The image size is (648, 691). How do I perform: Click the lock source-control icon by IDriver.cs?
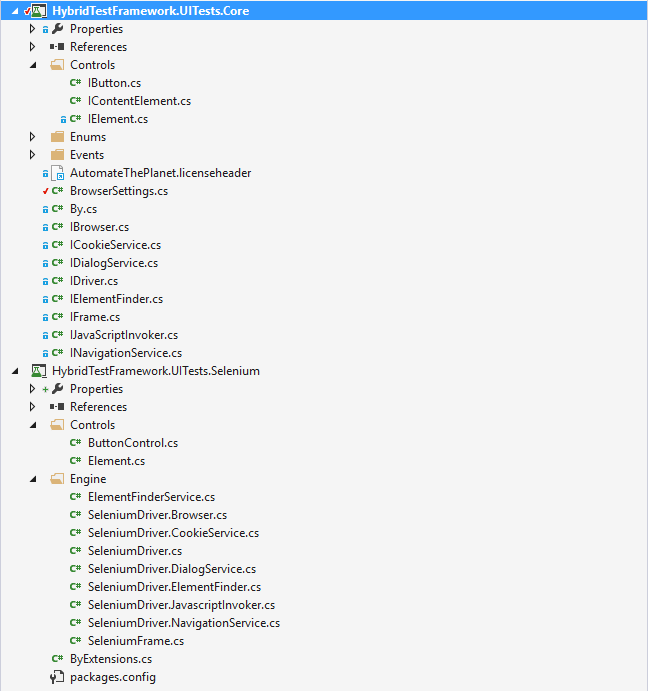[x=45, y=281]
